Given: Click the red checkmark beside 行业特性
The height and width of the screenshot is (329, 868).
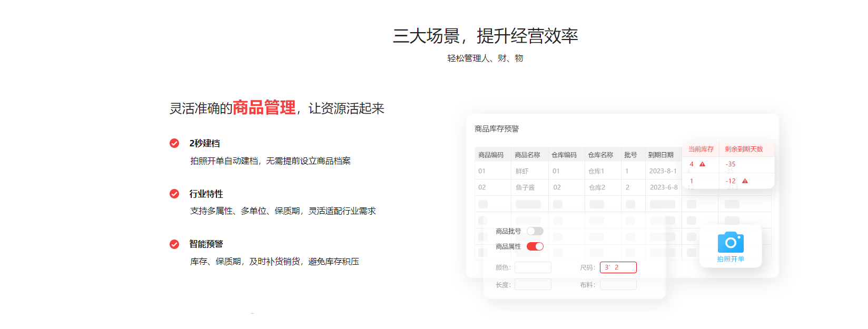Looking at the screenshot, I should pos(174,194).
